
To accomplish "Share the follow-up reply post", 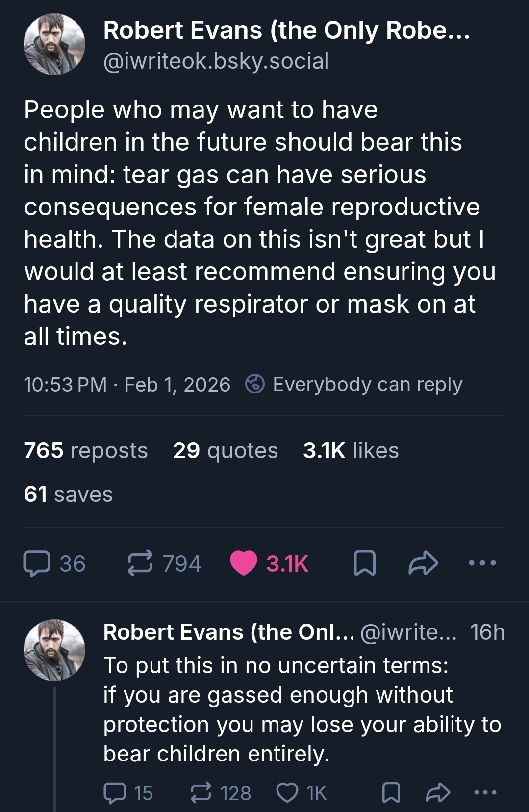I will pyautogui.click(x=438, y=793).
